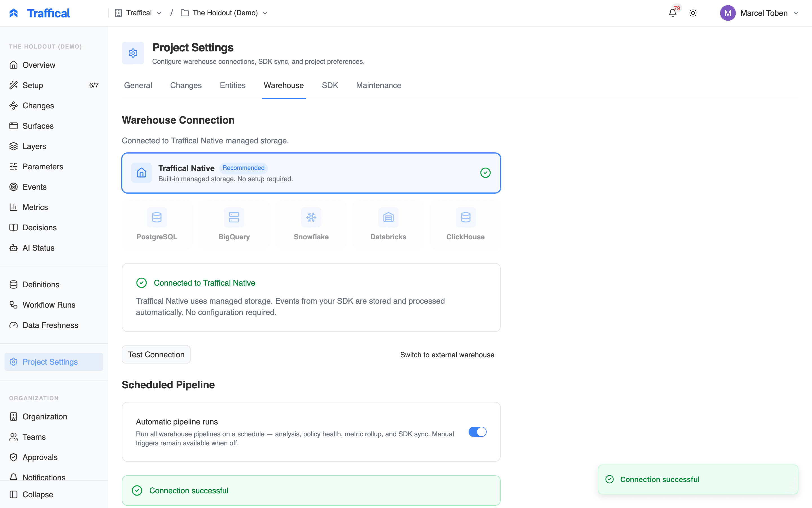Open Overview in the sidebar
The width and height of the screenshot is (812, 508).
54,65
